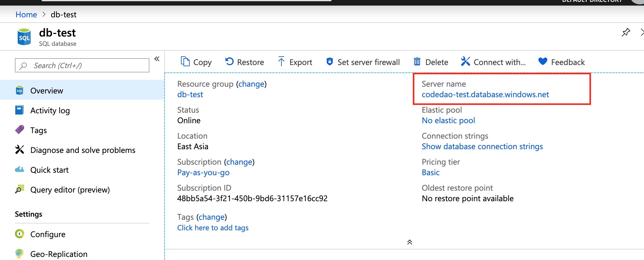The image size is (644, 260).
Task: Show database connection strings
Action: [x=482, y=146]
